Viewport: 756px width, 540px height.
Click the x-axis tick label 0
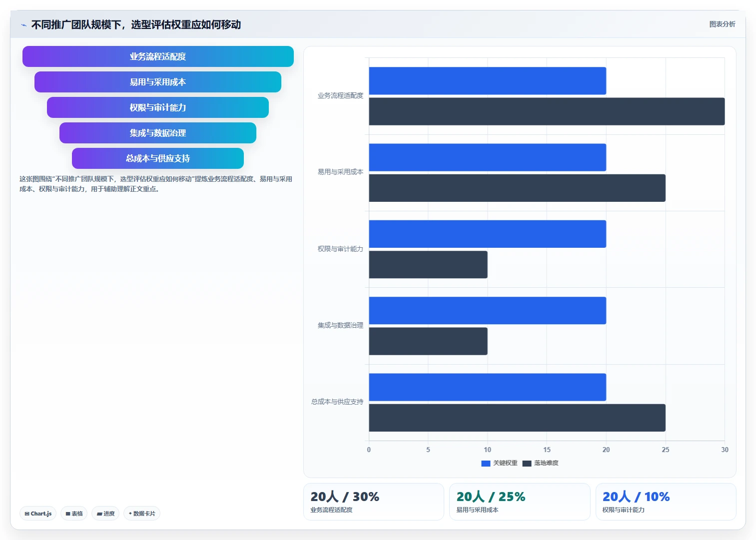tap(369, 450)
